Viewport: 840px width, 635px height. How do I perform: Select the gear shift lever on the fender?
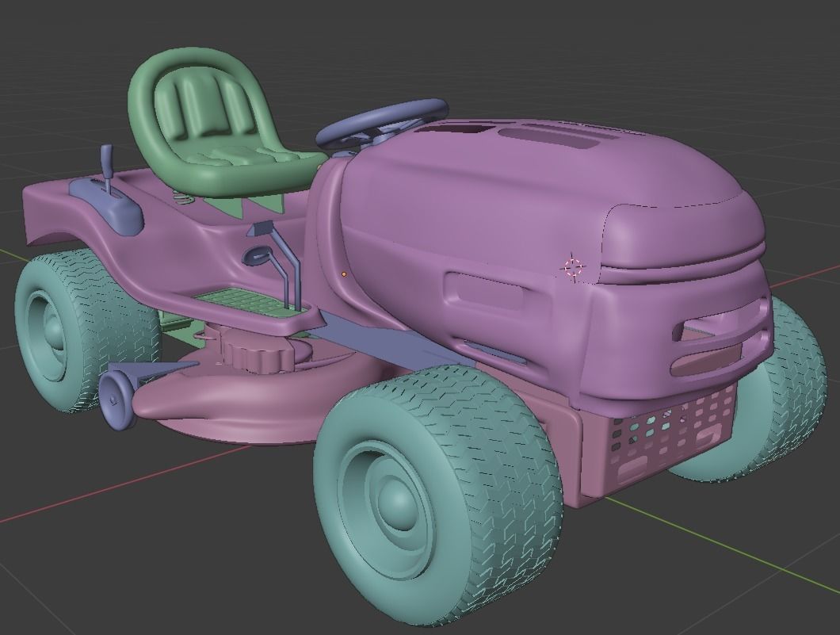tap(107, 167)
